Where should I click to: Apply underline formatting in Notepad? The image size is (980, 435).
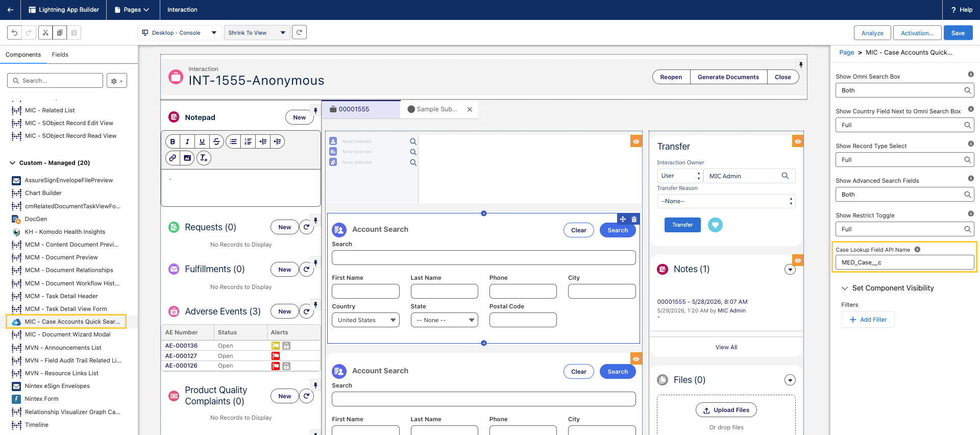(202, 141)
